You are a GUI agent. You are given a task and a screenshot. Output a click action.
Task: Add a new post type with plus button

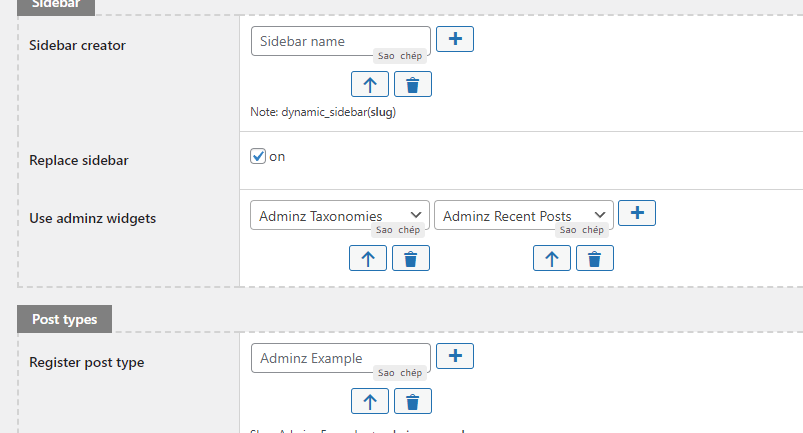[x=455, y=355]
